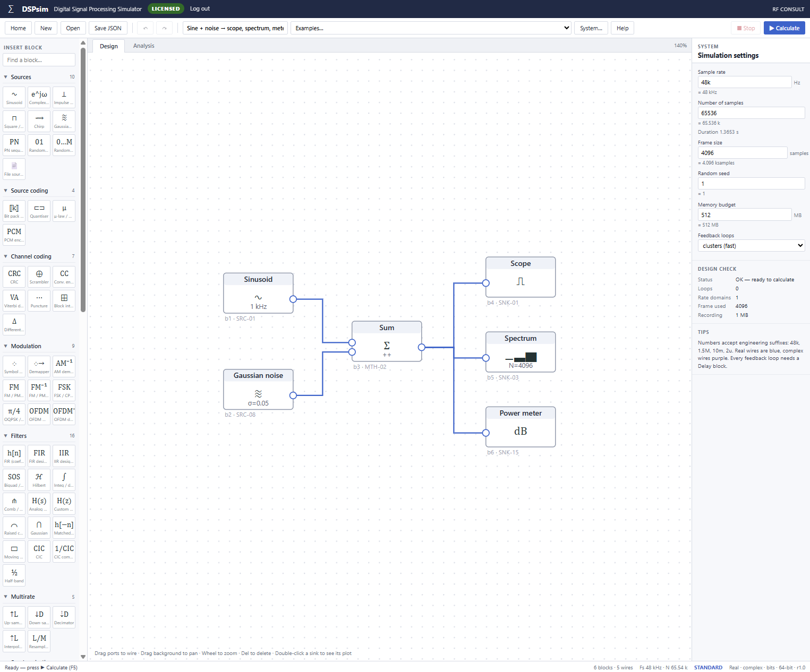Add the Scrambler block

[39, 277]
